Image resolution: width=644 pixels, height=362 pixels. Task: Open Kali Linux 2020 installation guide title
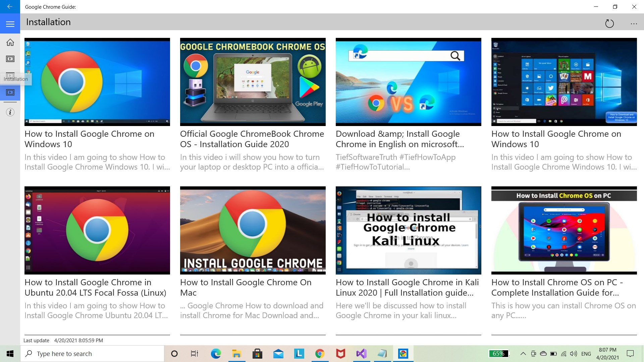tap(407, 287)
